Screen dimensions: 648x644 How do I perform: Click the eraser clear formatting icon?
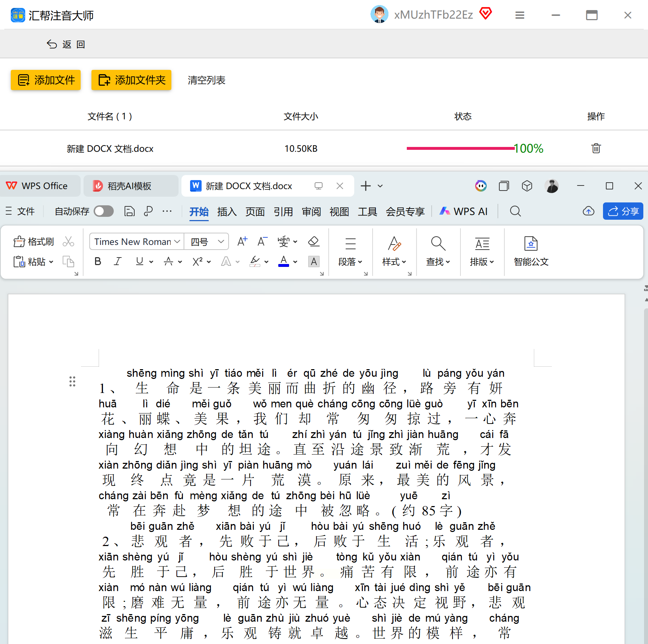(x=314, y=241)
